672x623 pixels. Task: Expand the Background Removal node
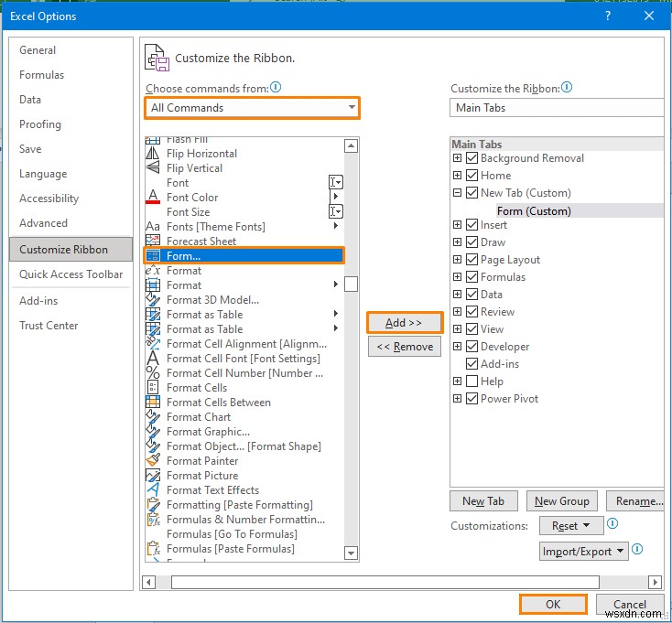457,158
